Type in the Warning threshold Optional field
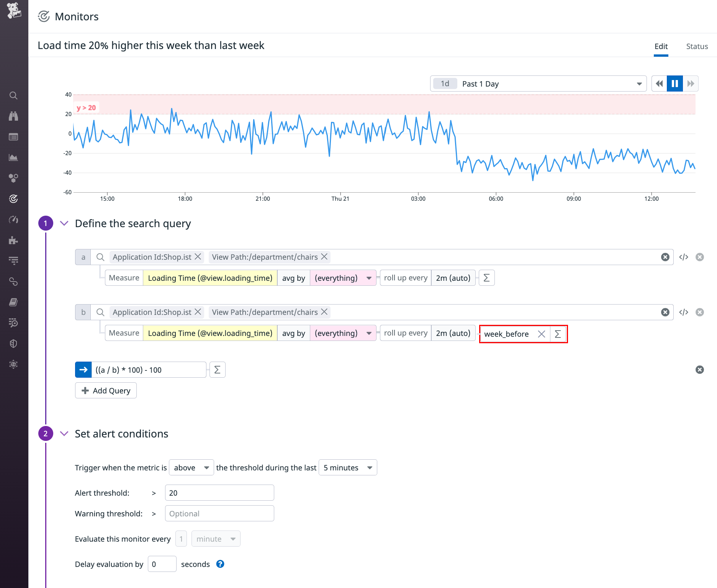This screenshot has height=588, width=717. (x=219, y=513)
